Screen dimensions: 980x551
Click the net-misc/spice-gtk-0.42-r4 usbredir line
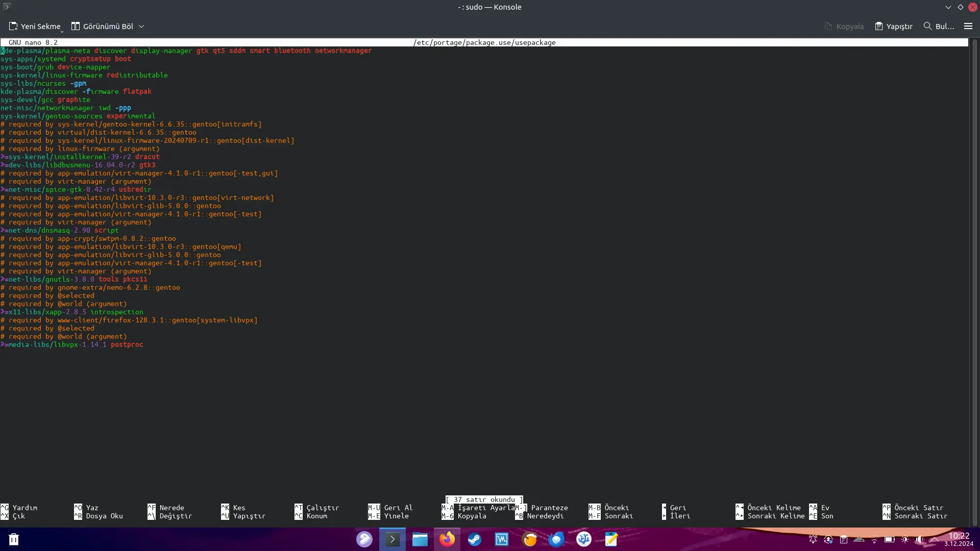pyautogui.click(x=76, y=189)
